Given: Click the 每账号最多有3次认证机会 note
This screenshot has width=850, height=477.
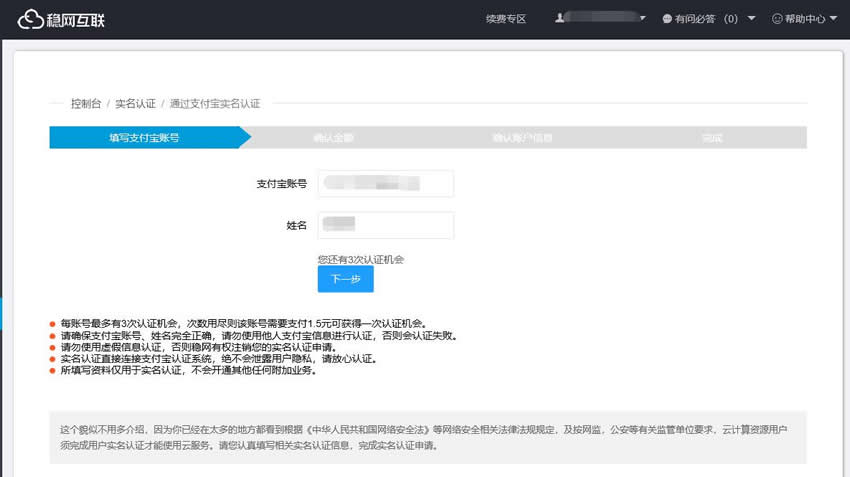Looking at the screenshot, I should [x=244, y=324].
